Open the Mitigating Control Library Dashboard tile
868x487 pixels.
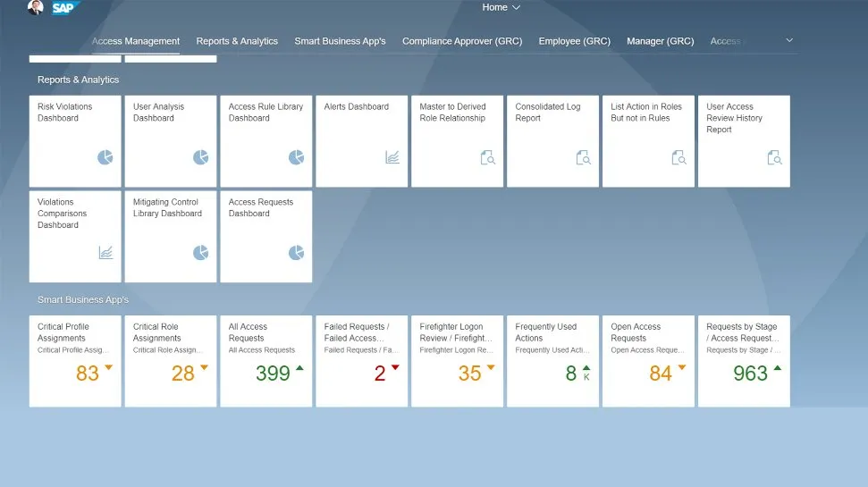pyautogui.click(x=171, y=236)
